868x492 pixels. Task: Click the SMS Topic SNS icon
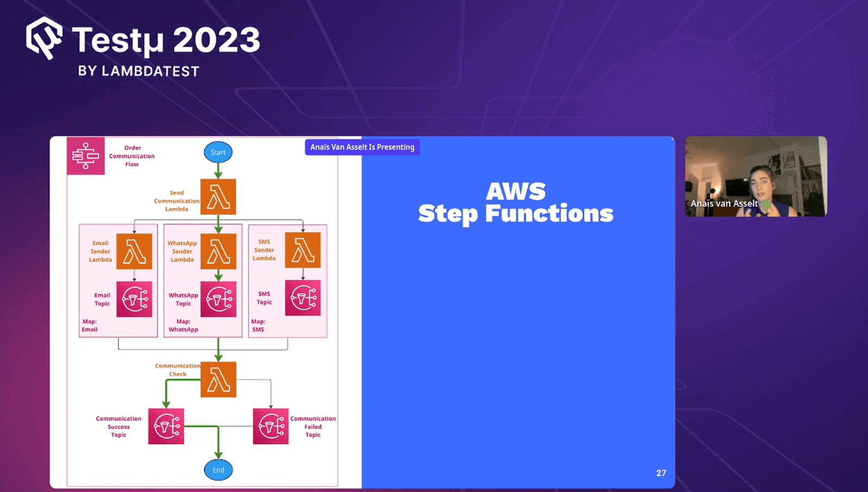pos(303,298)
